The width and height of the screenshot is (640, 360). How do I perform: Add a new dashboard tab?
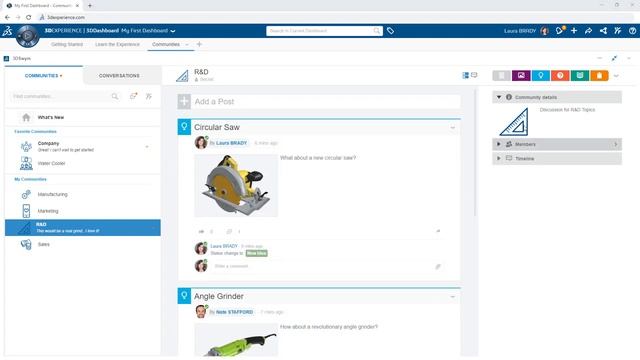[199, 44]
